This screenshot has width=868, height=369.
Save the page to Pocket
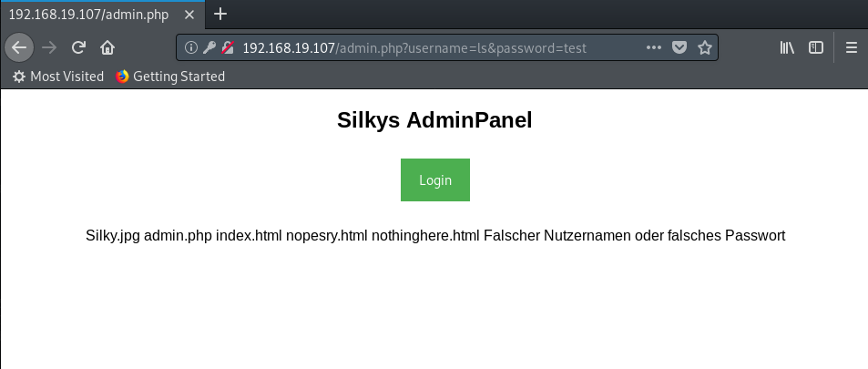tap(679, 47)
